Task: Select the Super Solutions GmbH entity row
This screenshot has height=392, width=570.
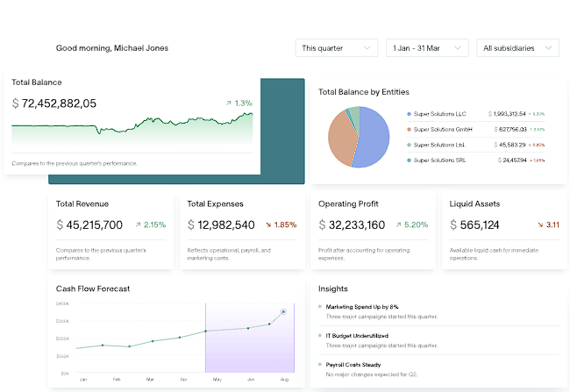Action: [x=476, y=130]
